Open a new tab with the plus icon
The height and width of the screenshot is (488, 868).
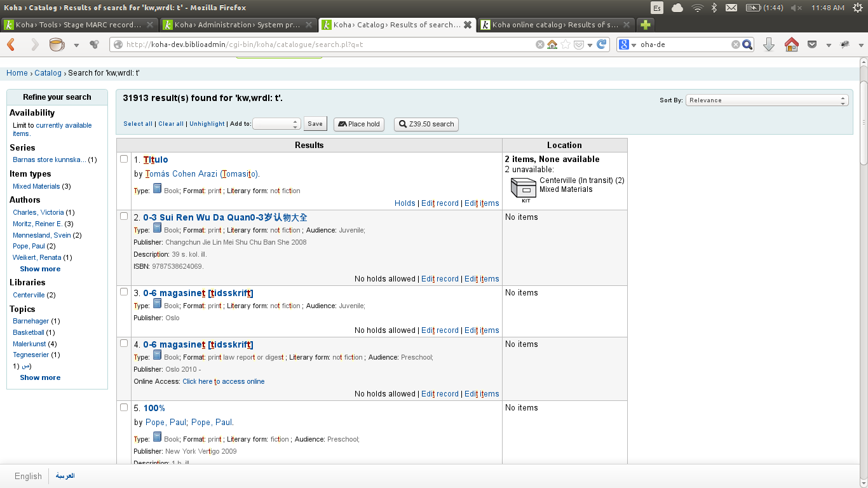point(645,25)
